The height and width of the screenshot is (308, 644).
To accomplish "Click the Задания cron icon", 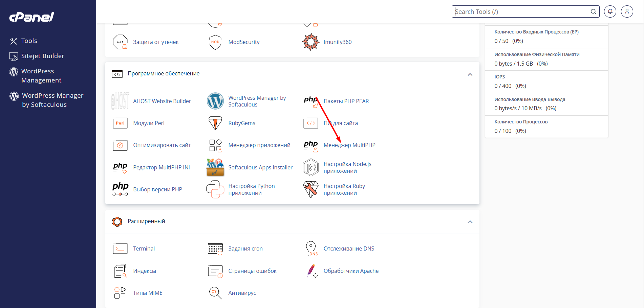I will pyautogui.click(x=215, y=249).
